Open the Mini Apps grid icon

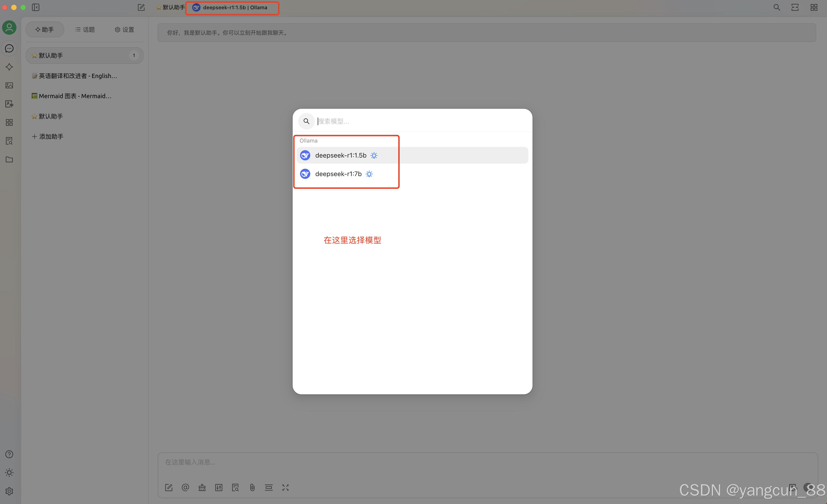click(x=9, y=122)
